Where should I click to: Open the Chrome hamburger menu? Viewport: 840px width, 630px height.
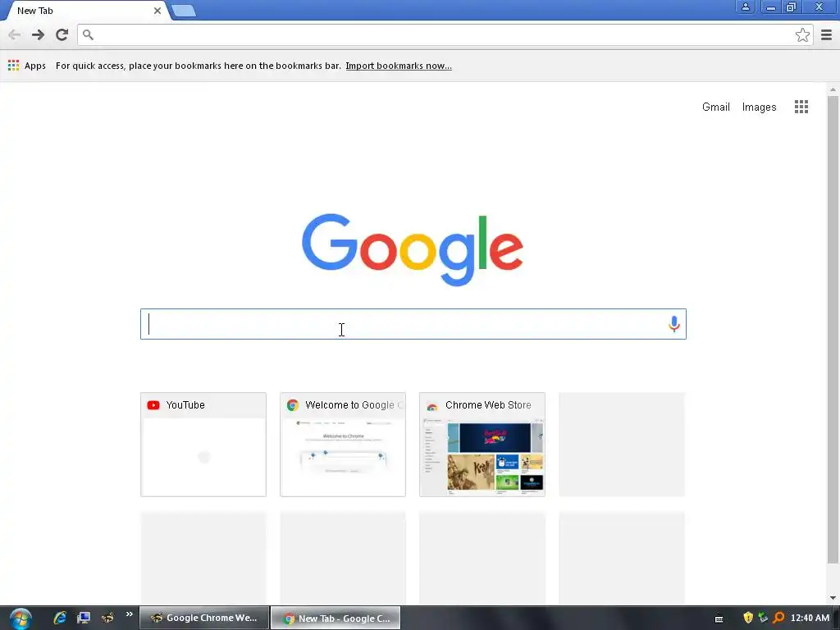827,34
